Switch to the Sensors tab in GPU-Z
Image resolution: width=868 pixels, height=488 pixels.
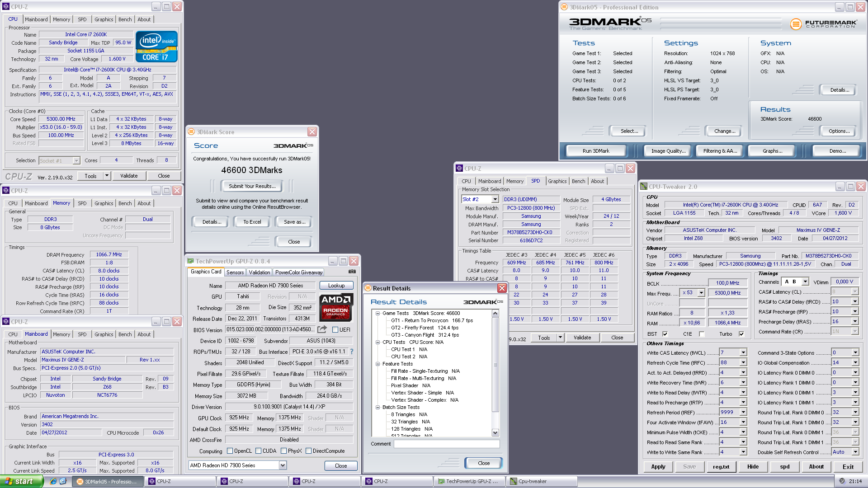[235, 272]
